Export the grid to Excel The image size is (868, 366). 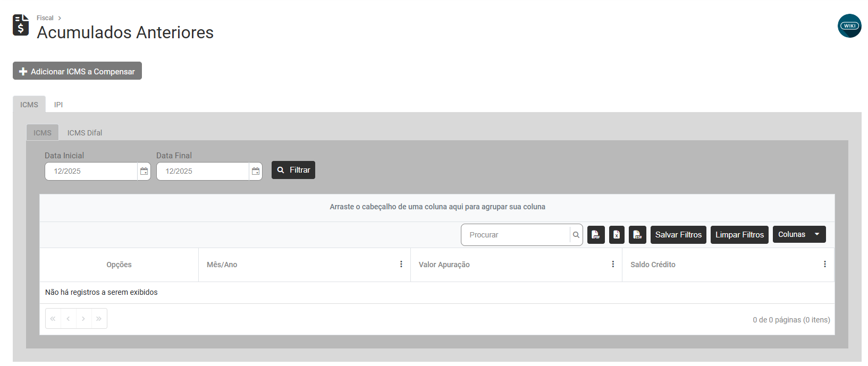(x=617, y=235)
